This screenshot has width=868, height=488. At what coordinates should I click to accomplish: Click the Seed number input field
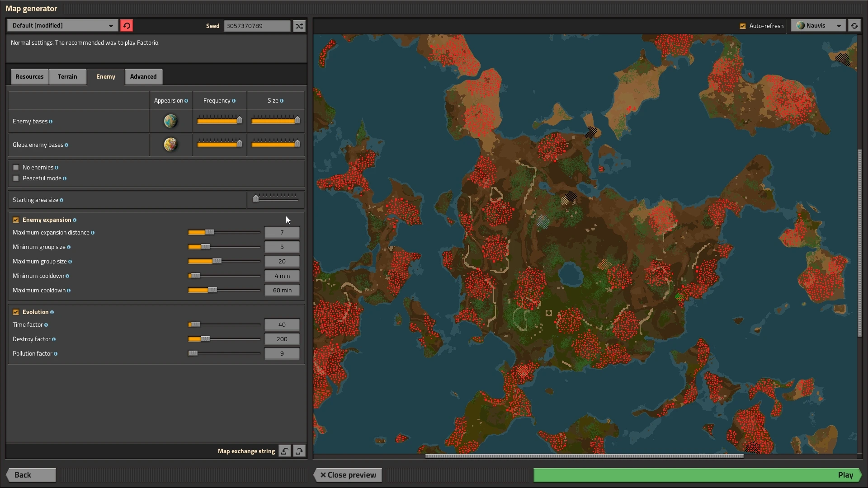point(257,26)
